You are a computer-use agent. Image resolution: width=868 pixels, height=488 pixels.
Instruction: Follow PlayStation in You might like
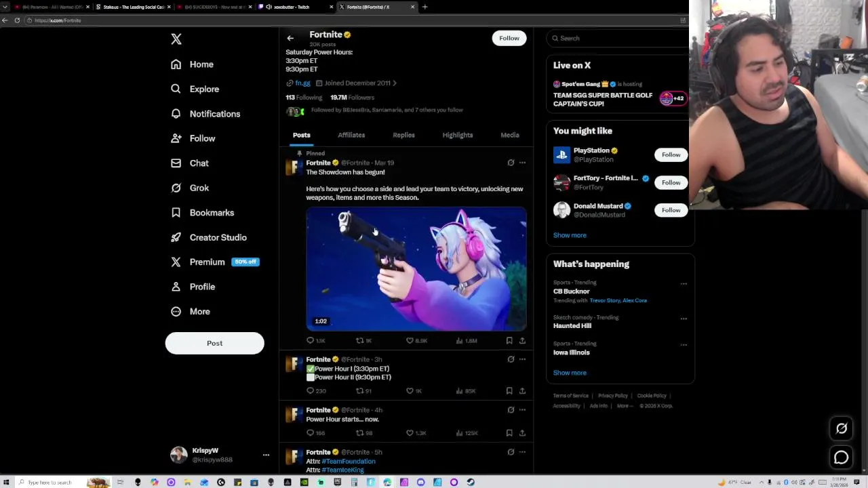coord(671,155)
